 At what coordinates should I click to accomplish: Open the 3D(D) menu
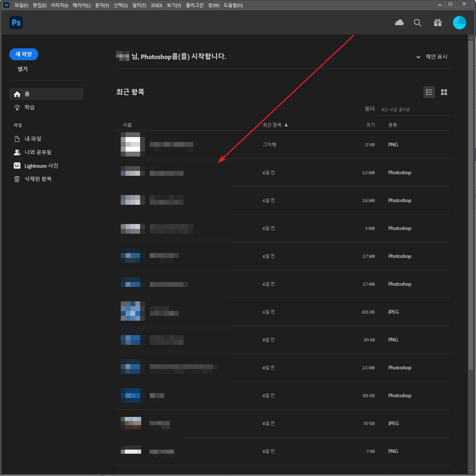156,5
